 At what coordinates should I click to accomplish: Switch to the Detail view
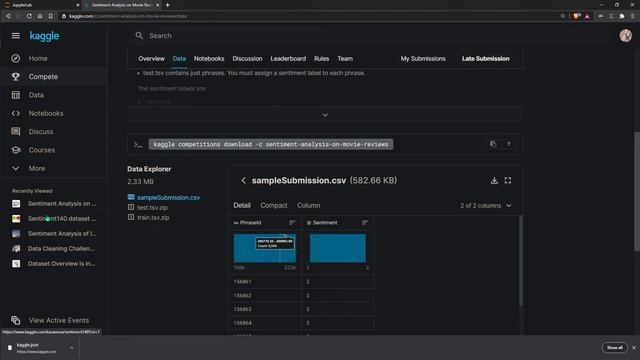pos(242,205)
